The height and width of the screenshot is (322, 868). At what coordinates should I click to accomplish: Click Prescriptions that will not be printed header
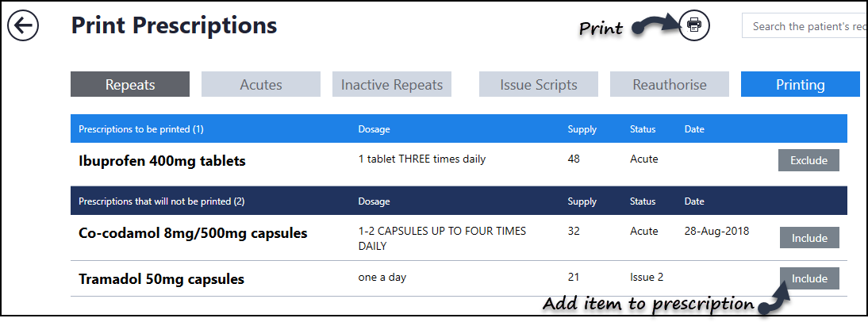(161, 201)
